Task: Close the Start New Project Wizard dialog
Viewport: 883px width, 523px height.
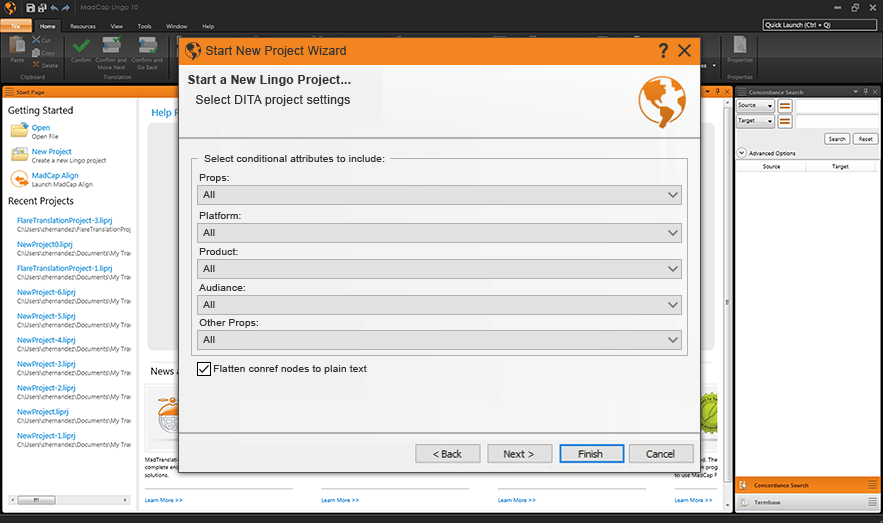Action: [684, 51]
